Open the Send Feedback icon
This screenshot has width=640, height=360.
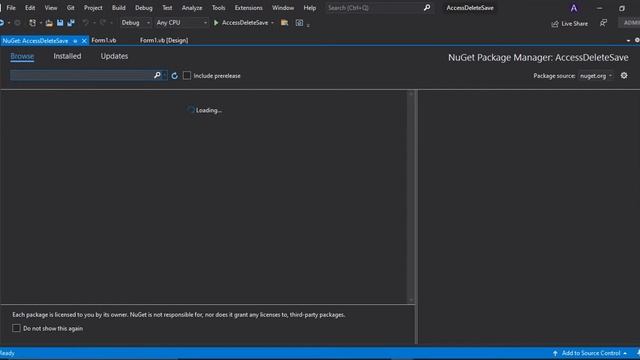coord(603,23)
